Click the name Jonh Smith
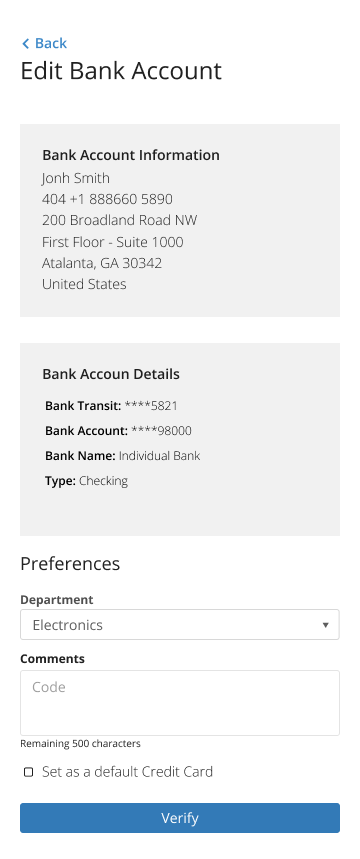Screen dimensions: 360x859 click(76, 178)
